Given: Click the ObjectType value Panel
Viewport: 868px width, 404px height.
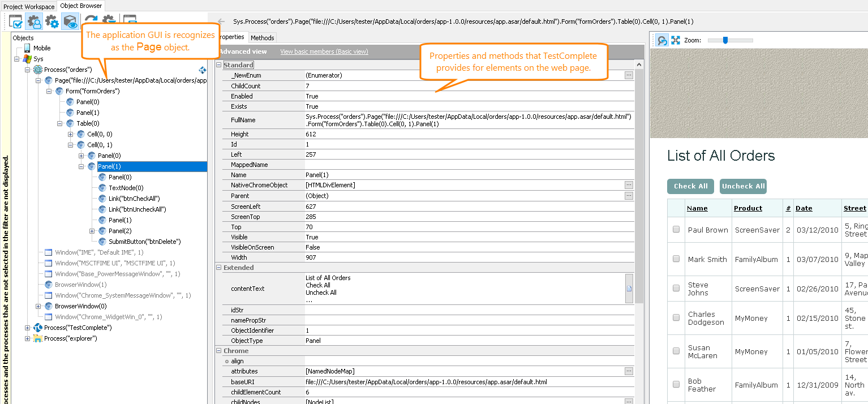Looking at the screenshot, I should coord(313,341).
